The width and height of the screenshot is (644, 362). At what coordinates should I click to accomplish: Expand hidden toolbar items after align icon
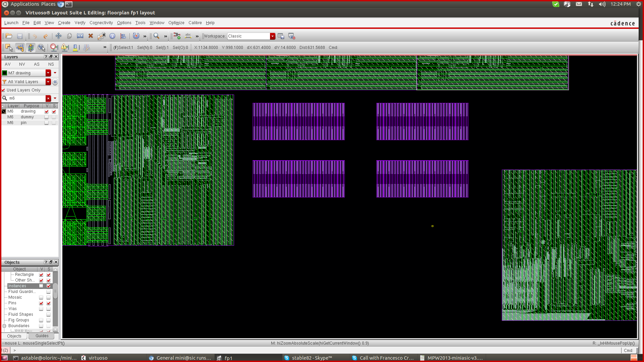click(145, 36)
